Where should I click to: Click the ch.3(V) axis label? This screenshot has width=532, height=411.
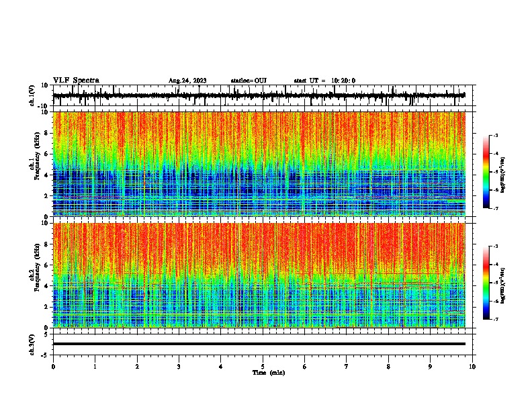32,345
